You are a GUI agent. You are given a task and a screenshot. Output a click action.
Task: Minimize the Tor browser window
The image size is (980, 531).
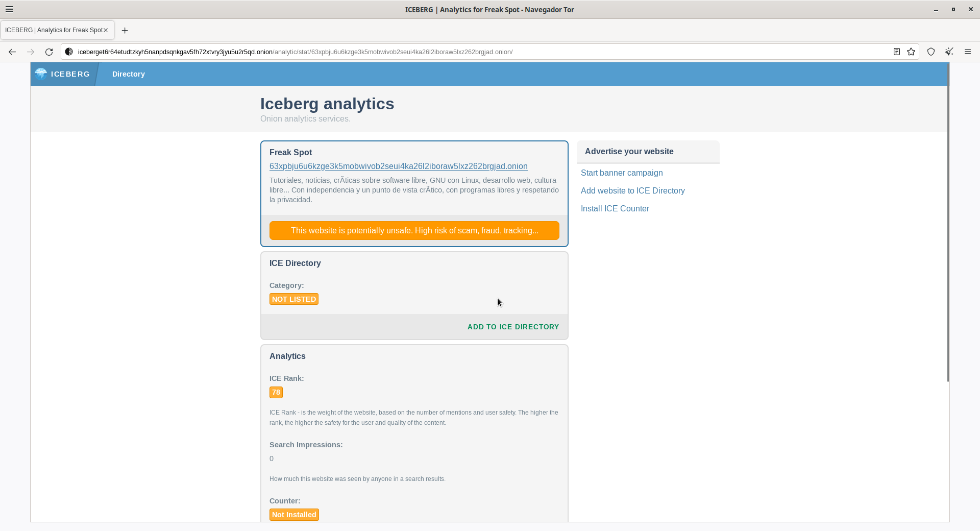[x=936, y=9]
